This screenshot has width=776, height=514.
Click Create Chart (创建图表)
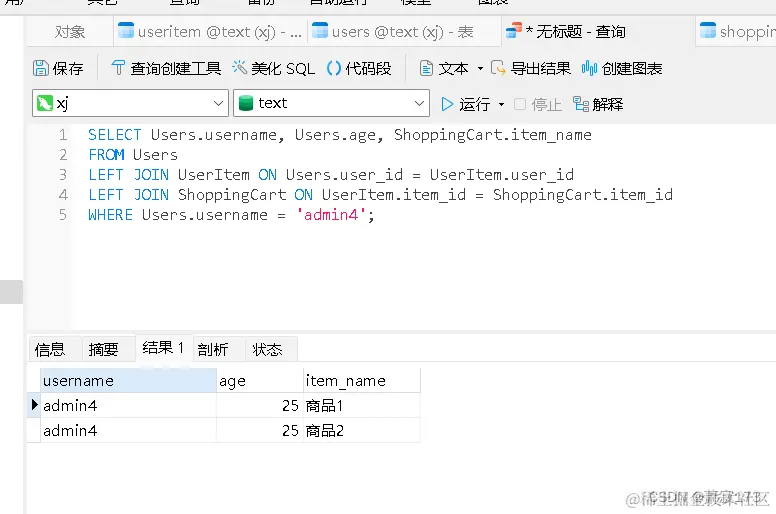click(x=622, y=68)
